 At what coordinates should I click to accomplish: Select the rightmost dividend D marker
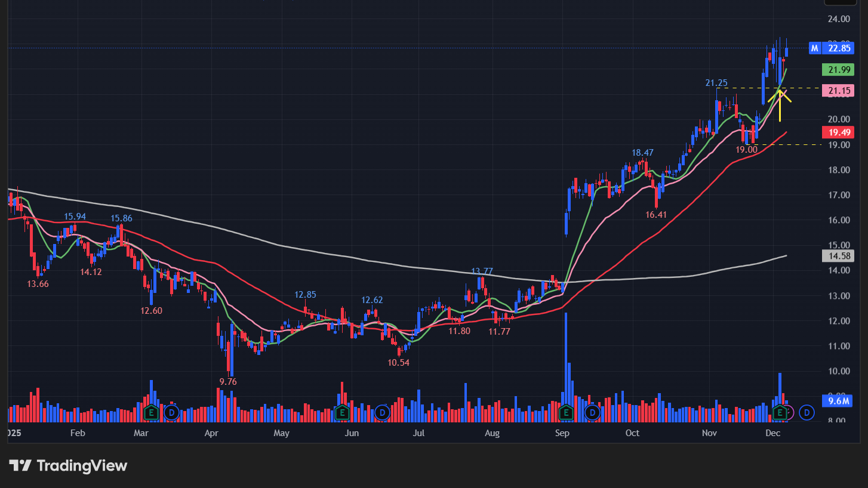(807, 412)
